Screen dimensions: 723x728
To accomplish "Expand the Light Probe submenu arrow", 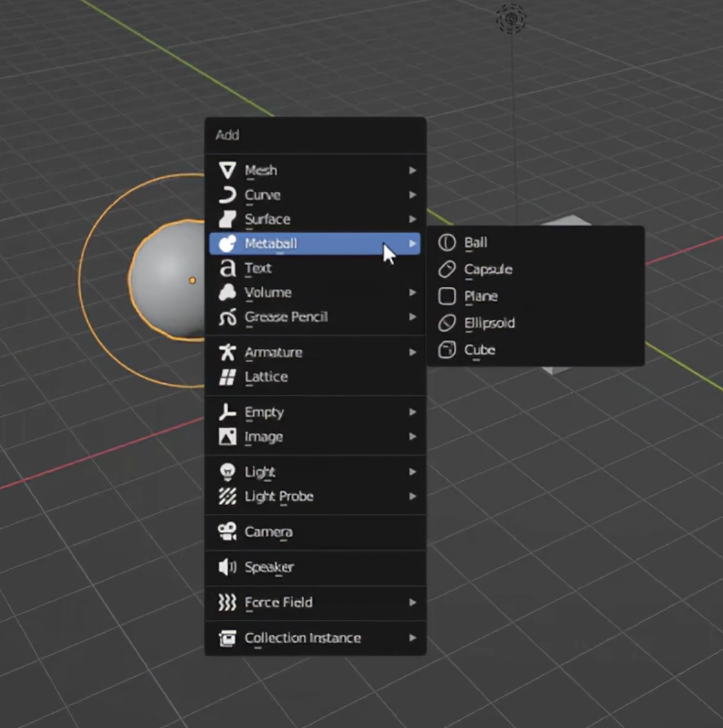I will (x=413, y=497).
